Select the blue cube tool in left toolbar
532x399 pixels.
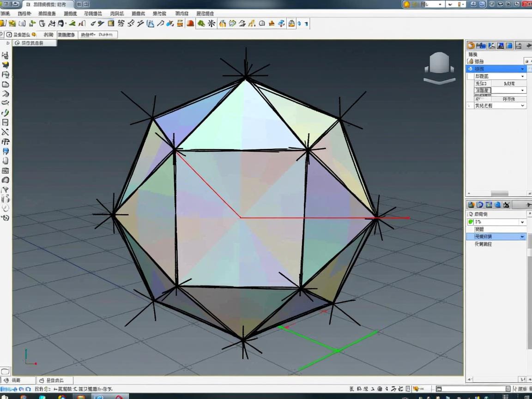[x=6, y=151]
